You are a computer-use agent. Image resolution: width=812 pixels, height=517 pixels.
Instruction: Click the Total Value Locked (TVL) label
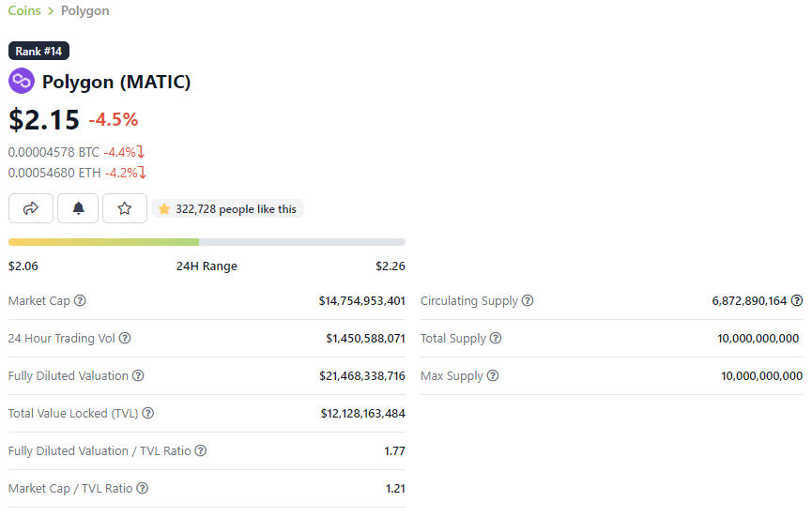pyautogui.click(x=73, y=413)
